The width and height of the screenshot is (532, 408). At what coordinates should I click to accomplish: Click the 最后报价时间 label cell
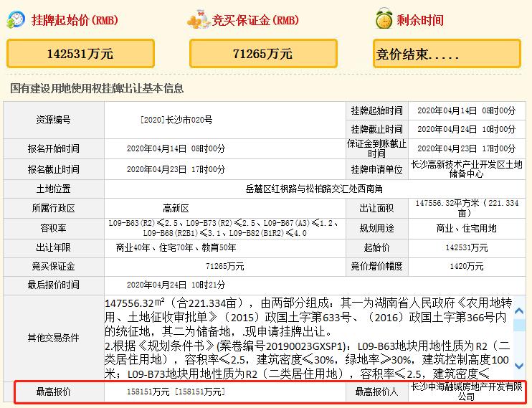(54, 285)
